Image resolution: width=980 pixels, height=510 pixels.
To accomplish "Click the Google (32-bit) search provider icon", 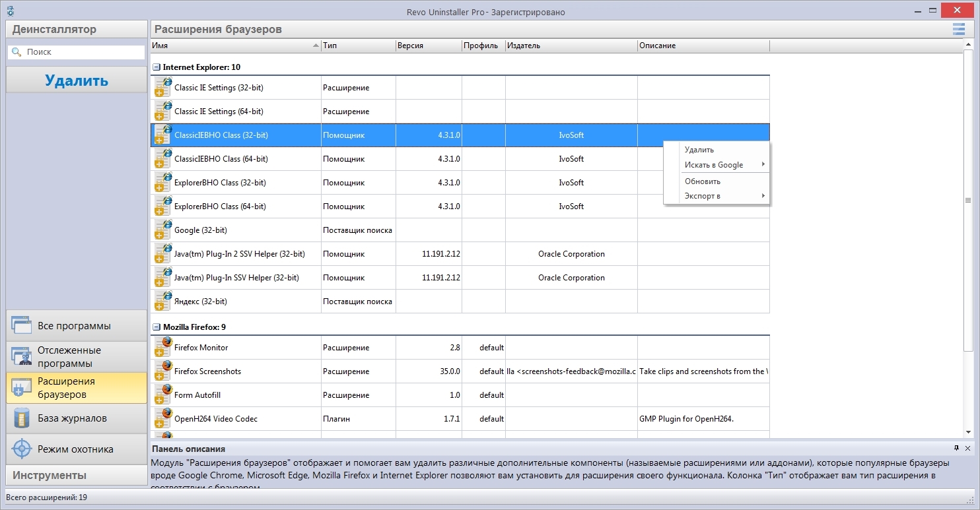I will [162, 230].
